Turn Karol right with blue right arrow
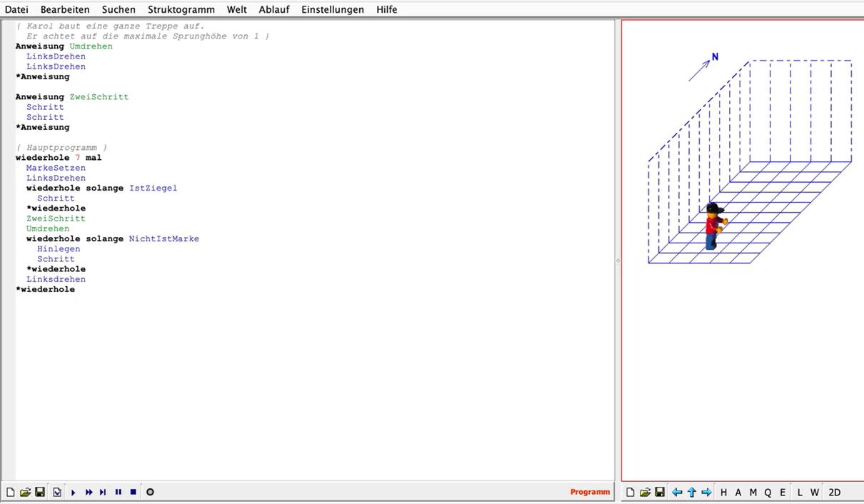The image size is (864, 504). click(x=706, y=492)
